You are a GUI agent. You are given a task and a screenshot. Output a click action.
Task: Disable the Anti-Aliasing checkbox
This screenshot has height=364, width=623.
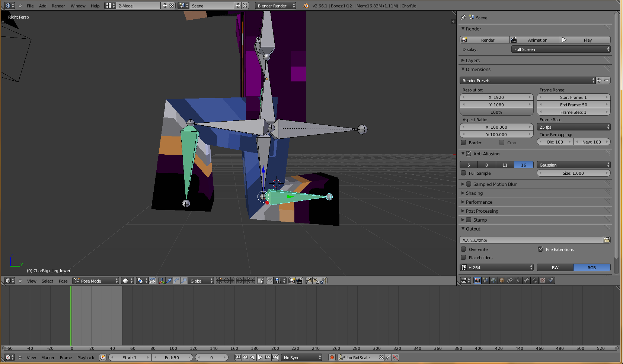[469, 154]
